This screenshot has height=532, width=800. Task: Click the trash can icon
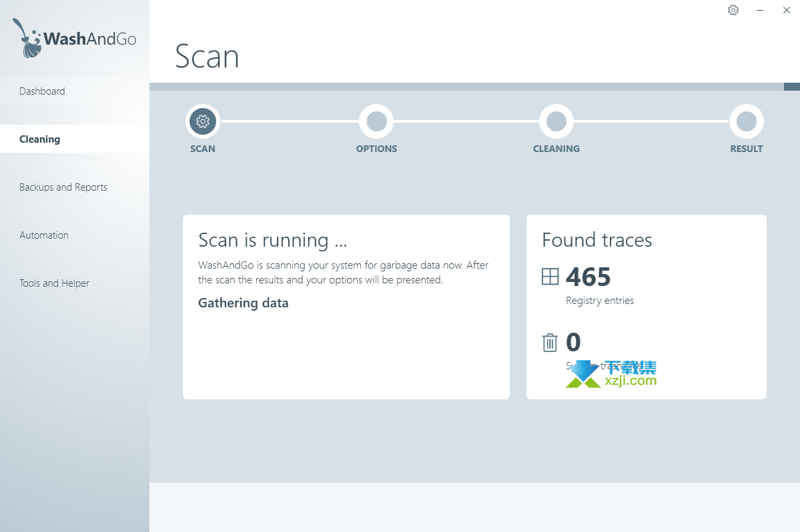pos(550,343)
